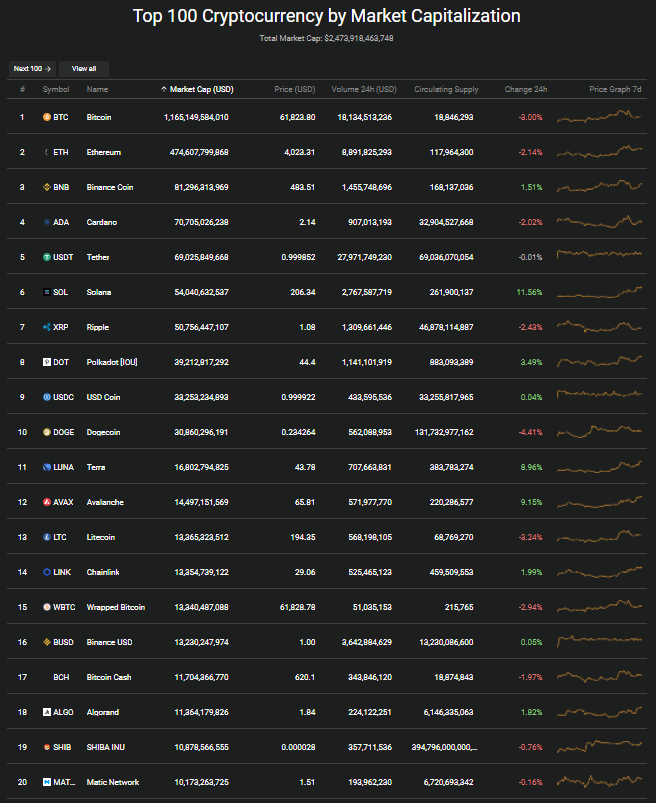656x803 pixels.
Task: Open the Tether 7d price graph
Action: [599, 254]
